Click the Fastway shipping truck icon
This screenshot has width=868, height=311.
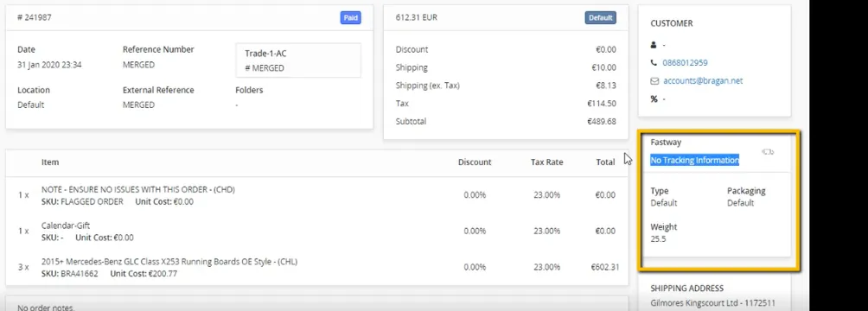[x=768, y=151]
